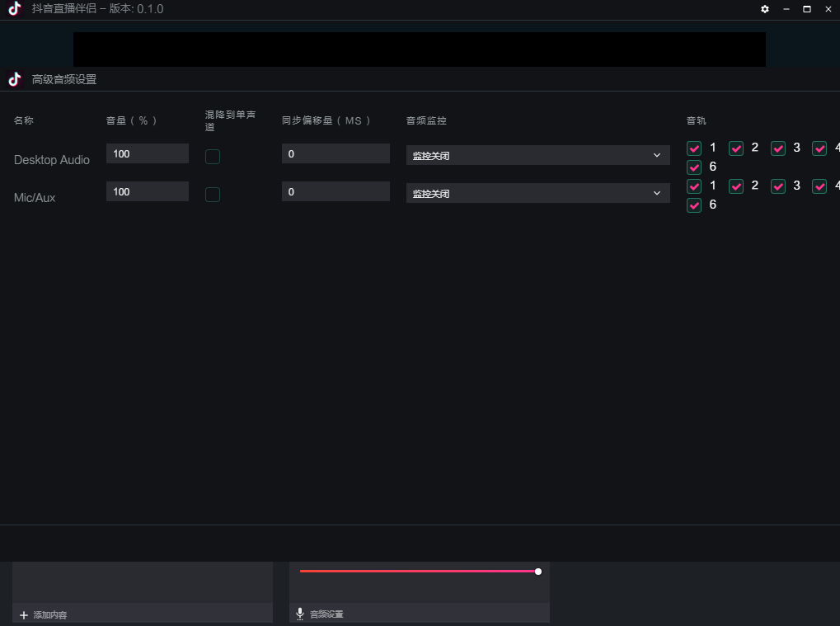Viewport: 840px width, 626px height.
Task: Maximize the 抖音直播伴侣 window
Action: pyautogui.click(x=807, y=9)
